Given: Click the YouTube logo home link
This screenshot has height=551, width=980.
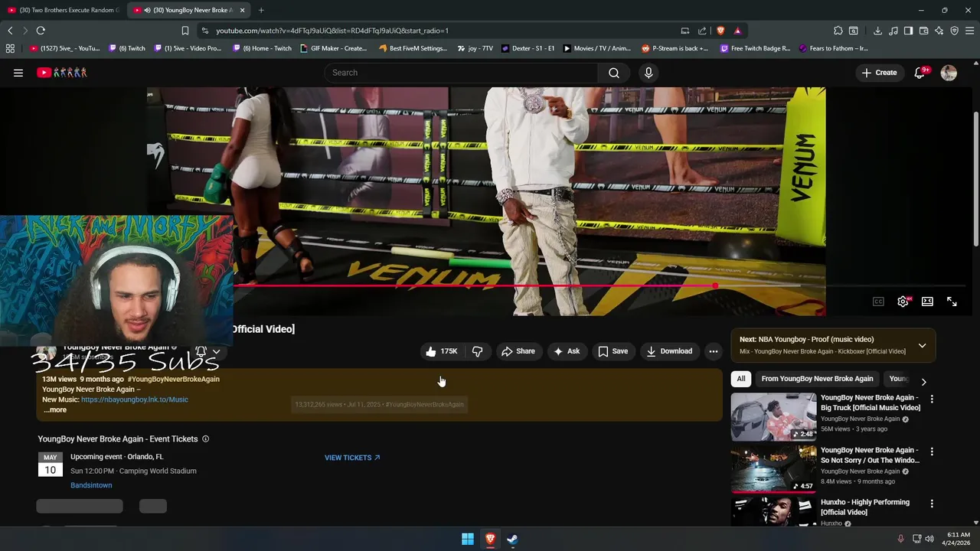Looking at the screenshot, I should (x=62, y=73).
